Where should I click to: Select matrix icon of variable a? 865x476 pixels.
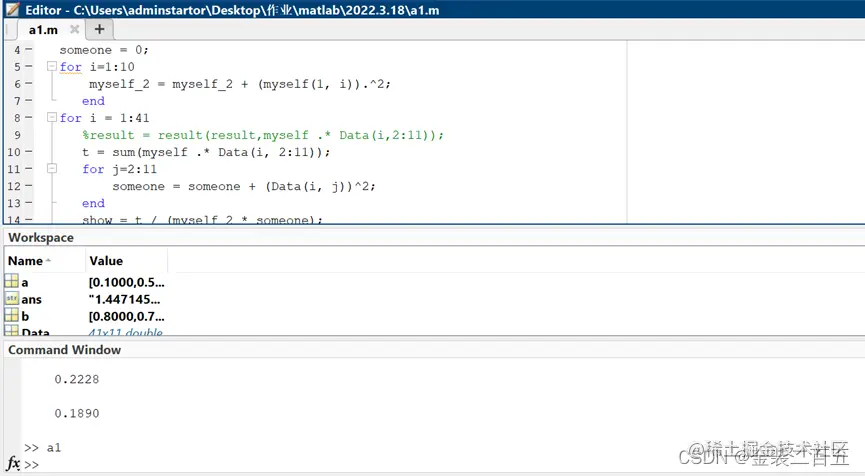pyautogui.click(x=12, y=281)
